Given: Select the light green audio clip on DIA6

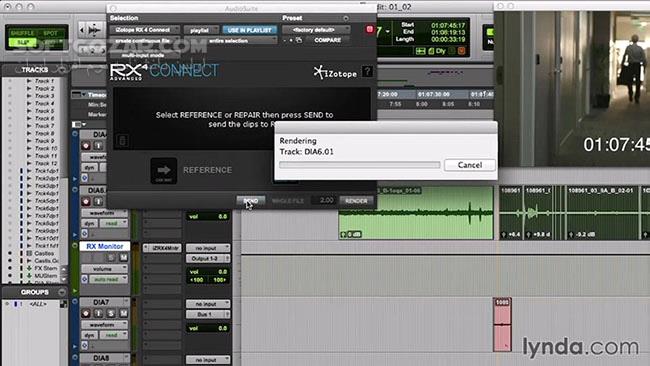Looking at the screenshot, I should coord(416,213).
